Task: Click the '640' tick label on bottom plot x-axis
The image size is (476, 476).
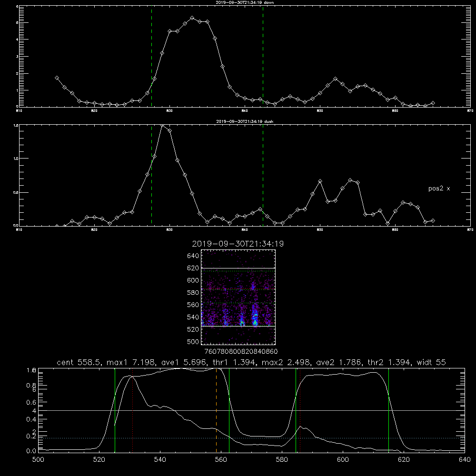Action: [x=465, y=460]
